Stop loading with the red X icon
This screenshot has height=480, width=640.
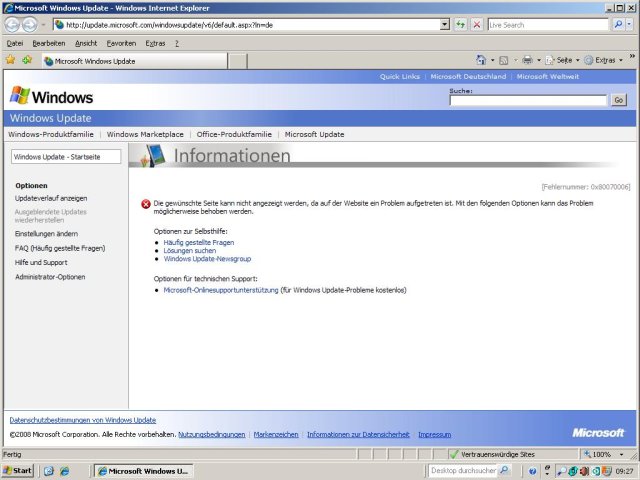476,25
